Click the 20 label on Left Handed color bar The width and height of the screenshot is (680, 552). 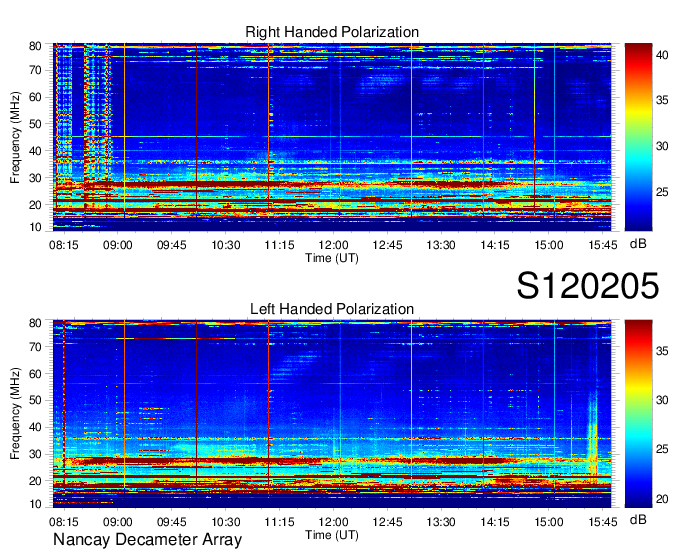tap(662, 499)
